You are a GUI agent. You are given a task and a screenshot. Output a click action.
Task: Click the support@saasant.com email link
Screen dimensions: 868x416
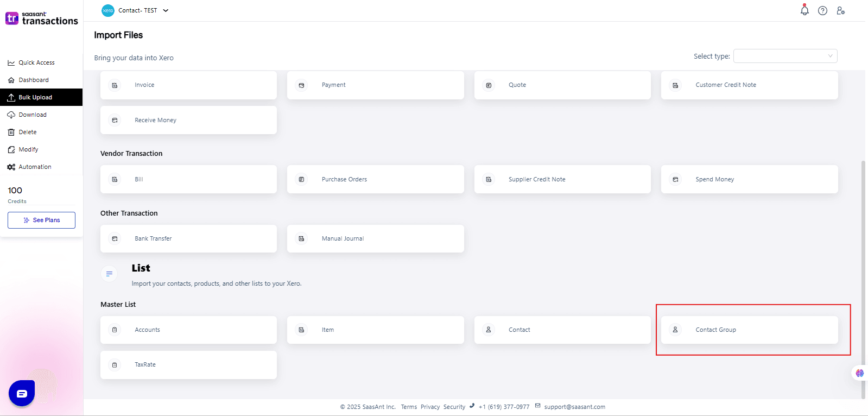574,407
